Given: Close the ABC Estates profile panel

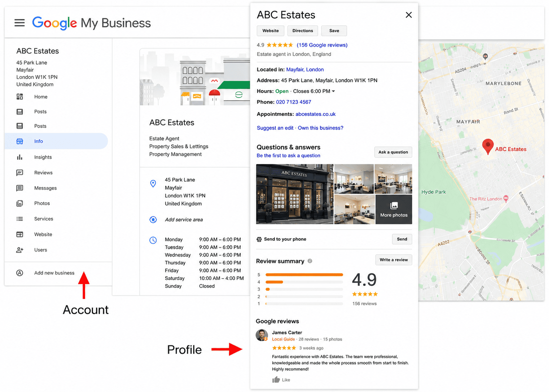Looking at the screenshot, I should [x=408, y=15].
